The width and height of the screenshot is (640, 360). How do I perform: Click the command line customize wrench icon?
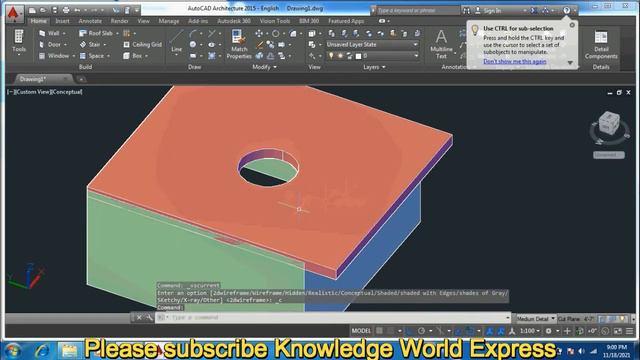click(x=149, y=317)
